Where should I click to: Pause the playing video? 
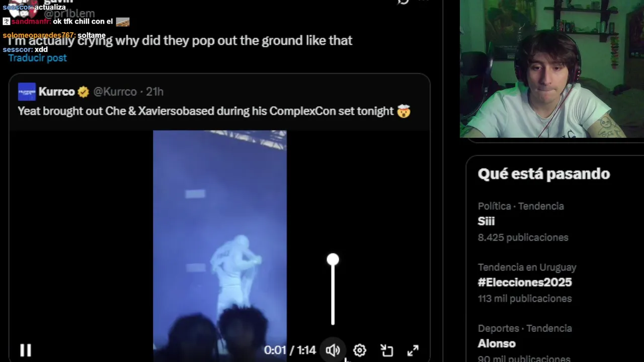click(26, 350)
